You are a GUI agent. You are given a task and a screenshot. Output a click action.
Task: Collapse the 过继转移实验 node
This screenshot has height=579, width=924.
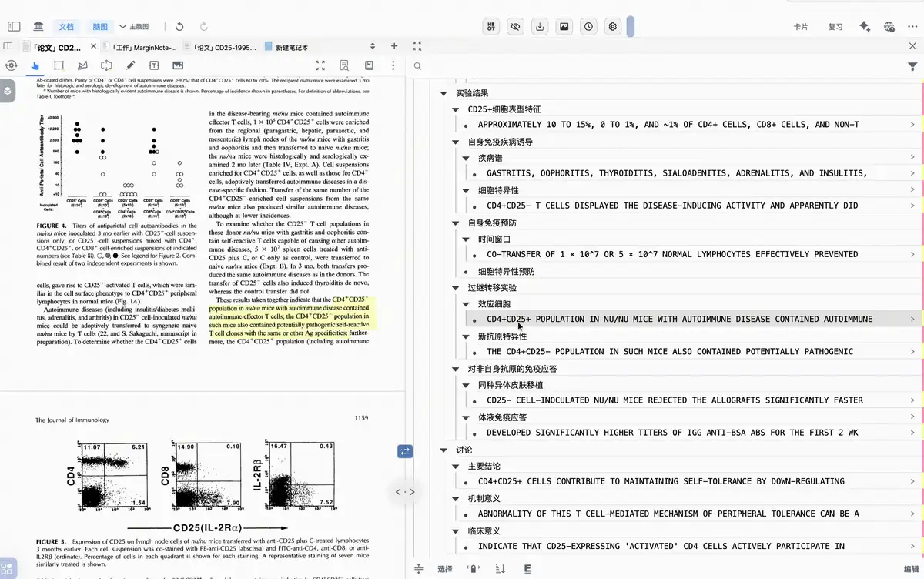coord(456,288)
